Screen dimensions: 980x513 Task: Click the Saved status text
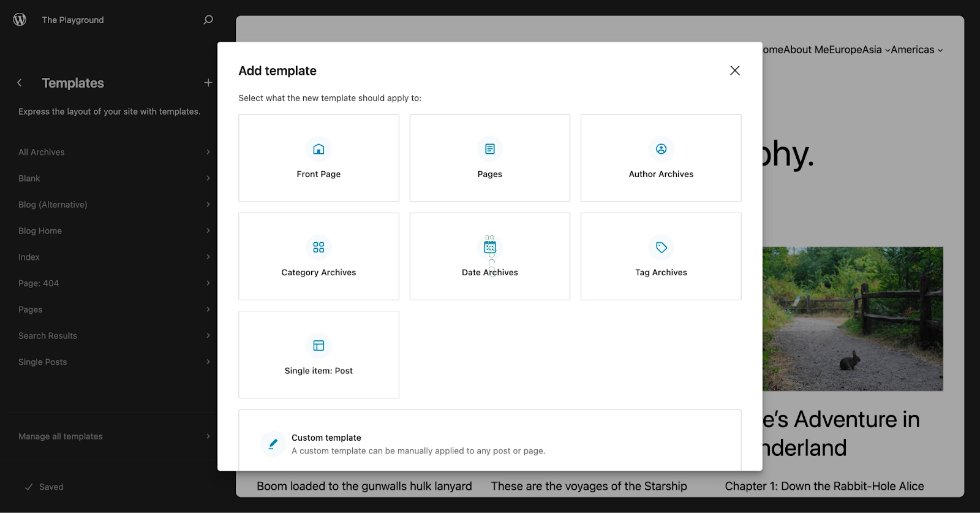[x=51, y=487]
